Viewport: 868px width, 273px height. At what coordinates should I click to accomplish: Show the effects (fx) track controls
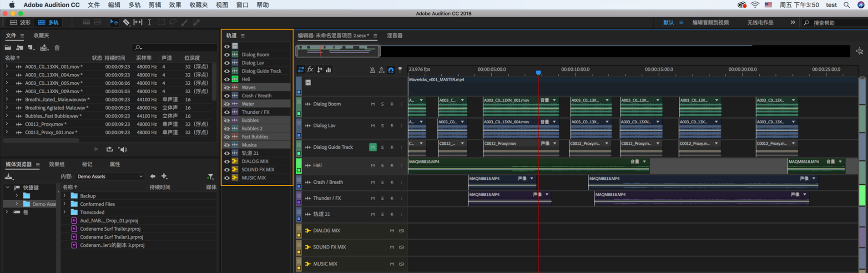pos(310,70)
